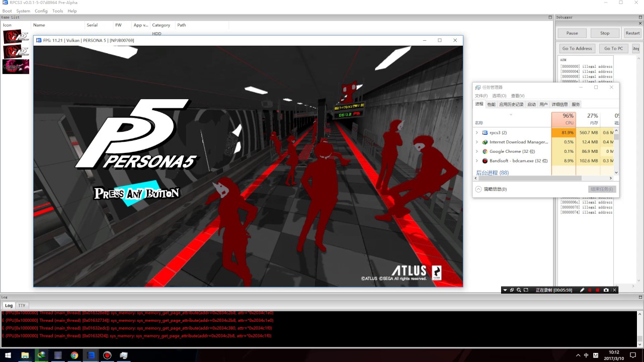The image size is (644, 362).
Task: Click Bandicam magnifier search icon
Action: click(519, 290)
